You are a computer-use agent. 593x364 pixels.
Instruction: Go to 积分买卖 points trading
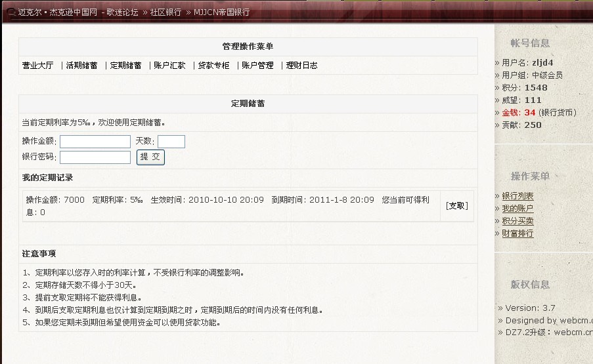pyautogui.click(x=517, y=221)
